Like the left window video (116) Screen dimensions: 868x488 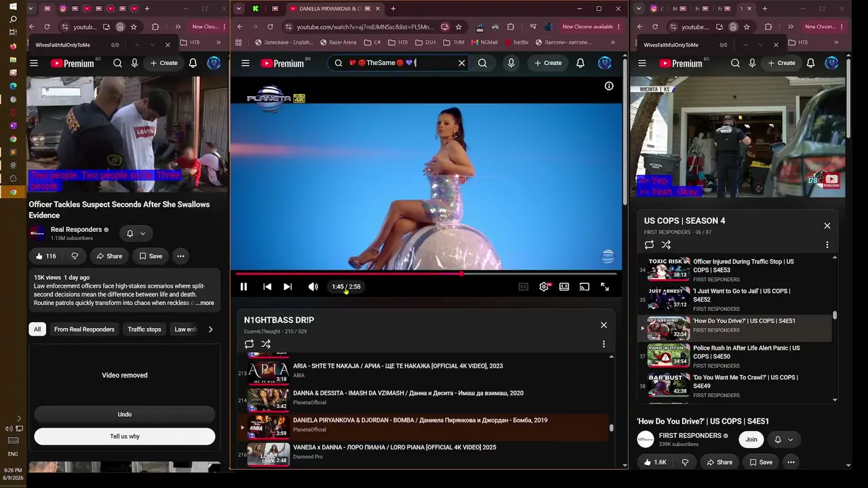[x=45, y=256]
